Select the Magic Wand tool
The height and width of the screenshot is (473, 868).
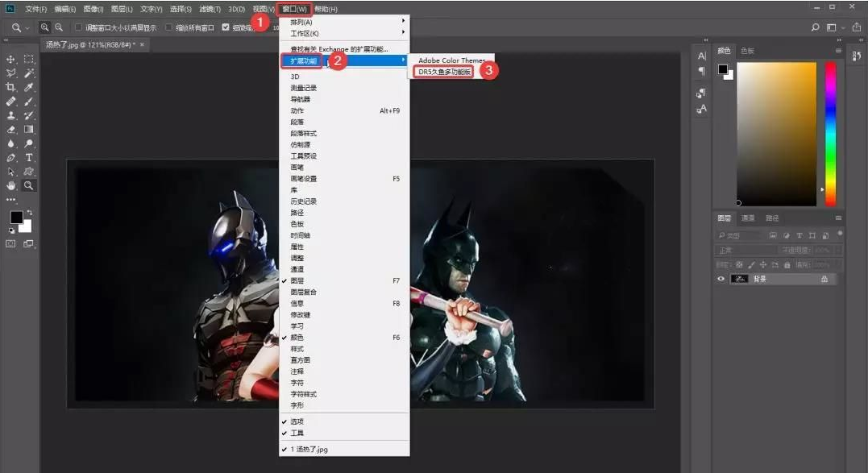[x=29, y=73]
